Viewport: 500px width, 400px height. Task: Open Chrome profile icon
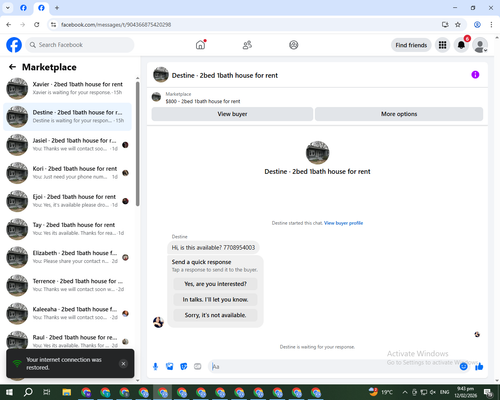(477, 25)
